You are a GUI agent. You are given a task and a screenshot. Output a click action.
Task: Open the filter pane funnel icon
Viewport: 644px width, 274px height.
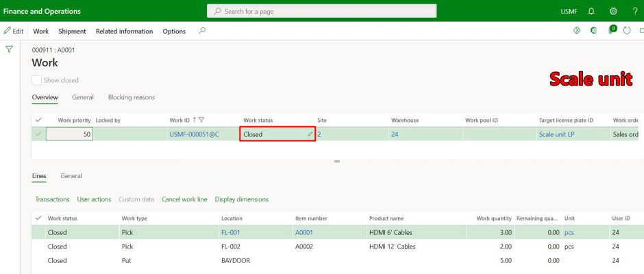pos(9,49)
